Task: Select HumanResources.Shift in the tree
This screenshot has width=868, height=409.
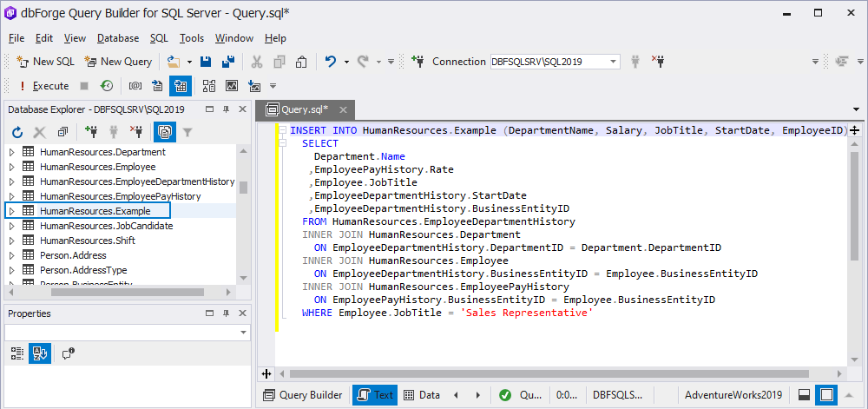Action: pyautogui.click(x=88, y=241)
